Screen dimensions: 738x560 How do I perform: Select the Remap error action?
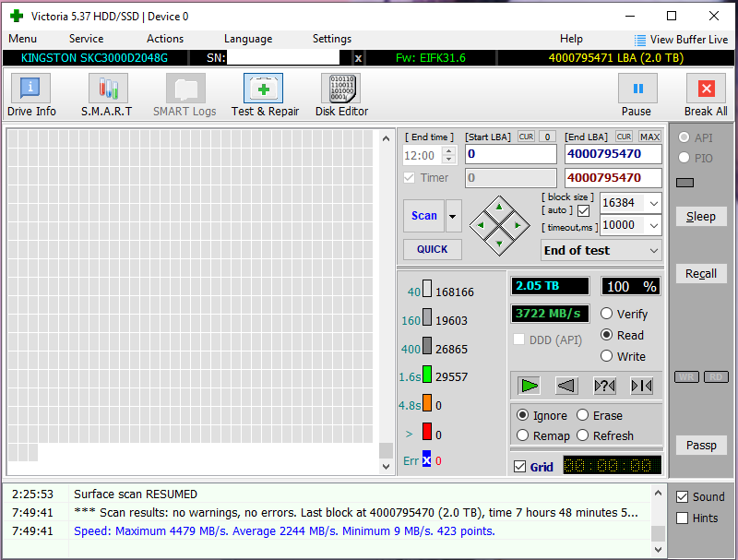point(522,435)
